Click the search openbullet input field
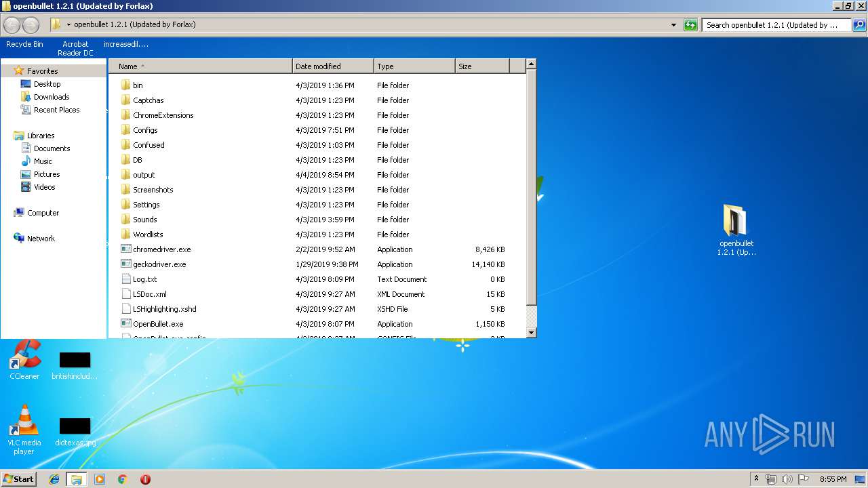The image size is (868, 488). [x=777, y=25]
